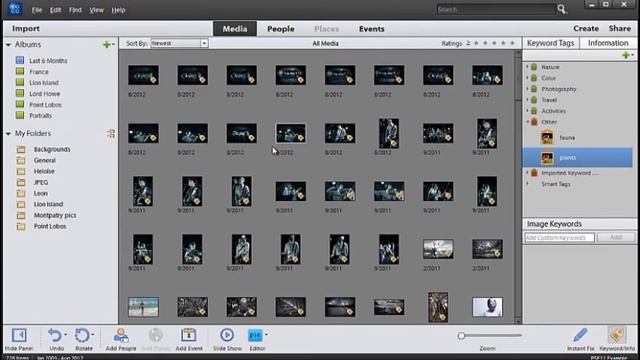
Task: Open the Editor application icon
Action: coord(255,336)
